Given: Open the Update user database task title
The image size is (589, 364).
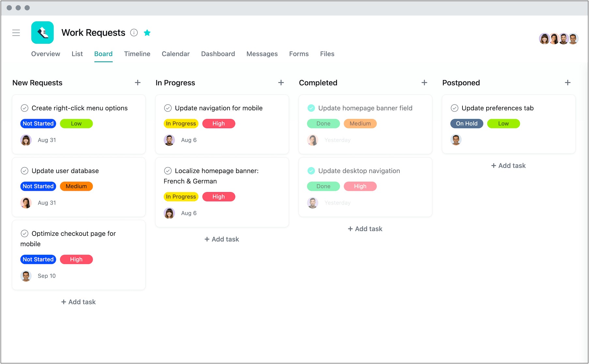Looking at the screenshot, I should pyautogui.click(x=65, y=171).
